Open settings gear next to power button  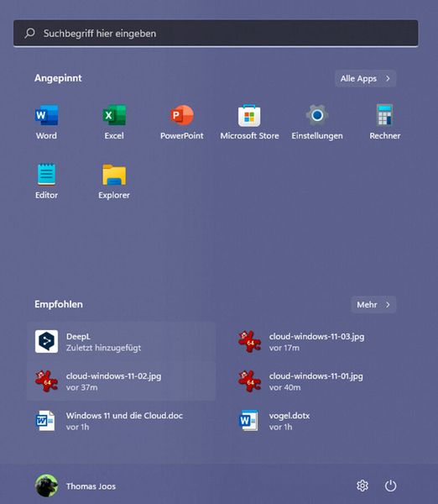[x=362, y=486]
